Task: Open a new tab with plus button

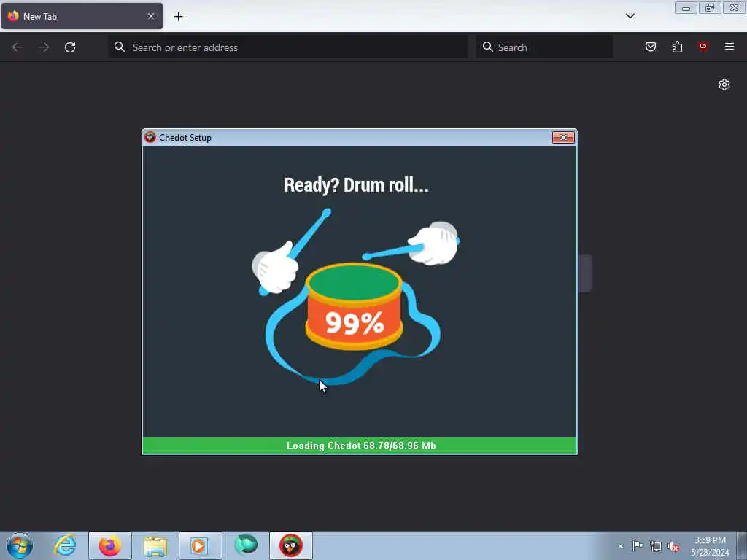Action: (178, 17)
